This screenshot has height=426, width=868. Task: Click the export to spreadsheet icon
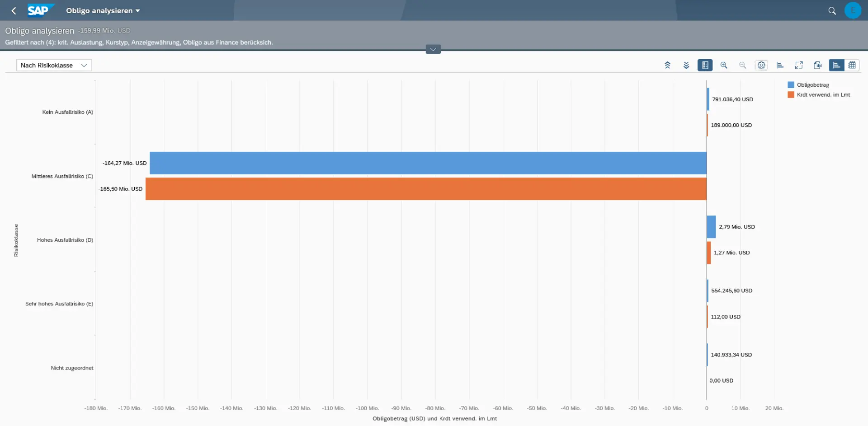point(817,65)
